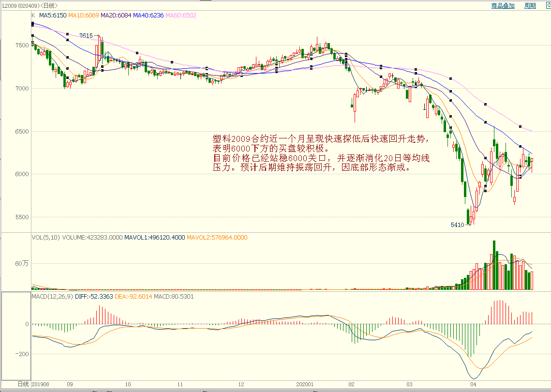Click the back arrow icon at top right
The width and height of the screenshot is (551, 392).
(x=546, y=5)
